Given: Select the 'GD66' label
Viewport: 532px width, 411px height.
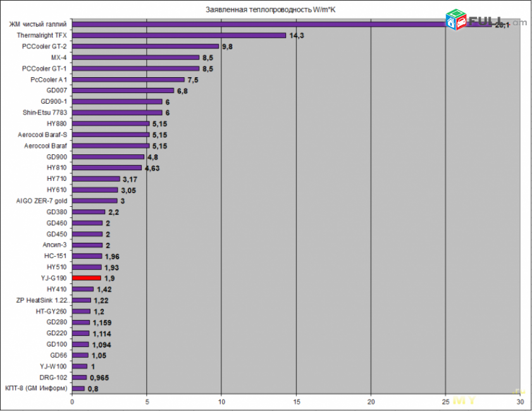Looking at the screenshot, I should [58, 355].
